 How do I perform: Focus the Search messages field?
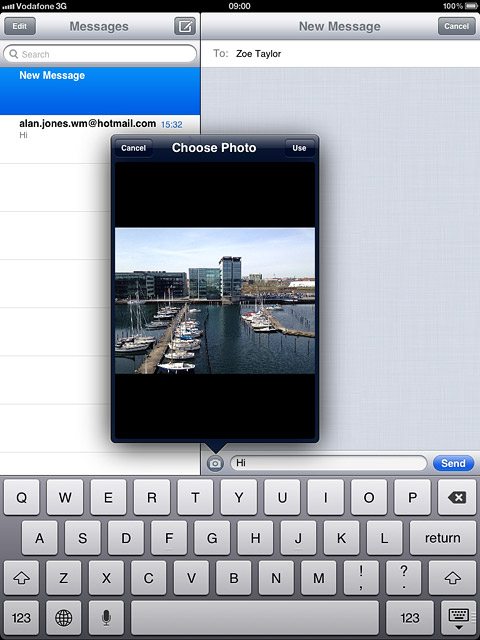coord(100,54)
